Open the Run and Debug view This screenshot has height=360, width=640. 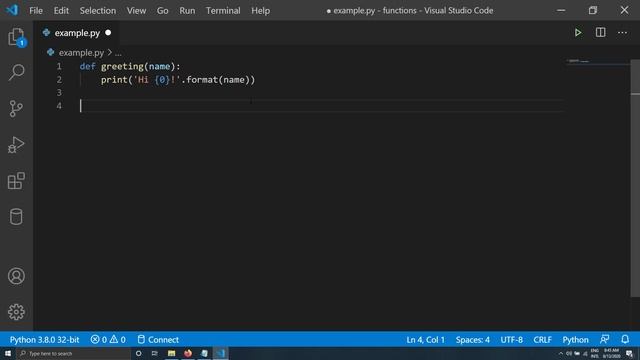tap(16, 145)
